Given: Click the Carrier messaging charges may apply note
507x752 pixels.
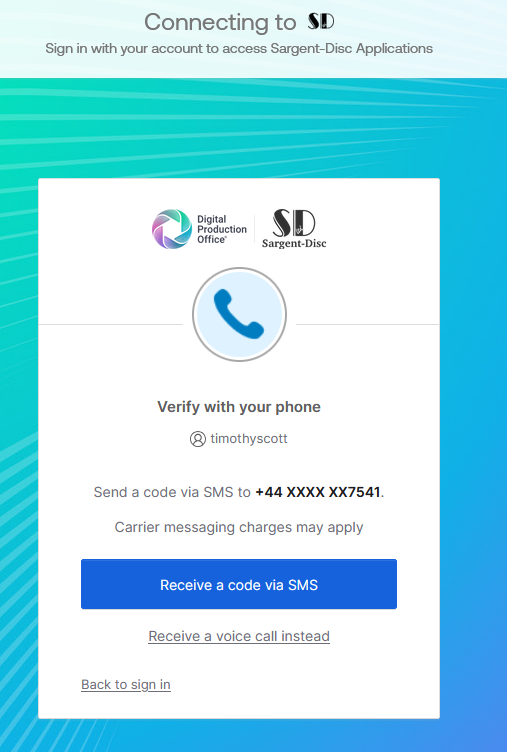Looking at the screenshot, I should click(239, 527).
